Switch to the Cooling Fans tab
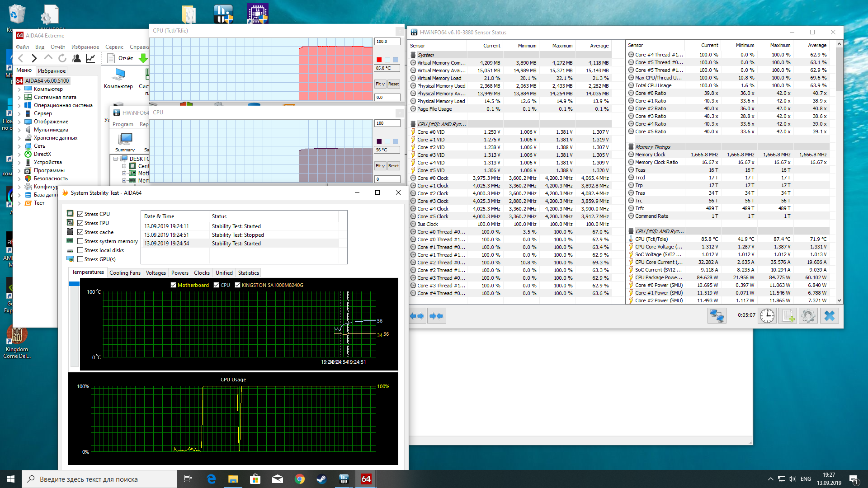The height and width of the screenshot is (488, 868). pos(125,273)
